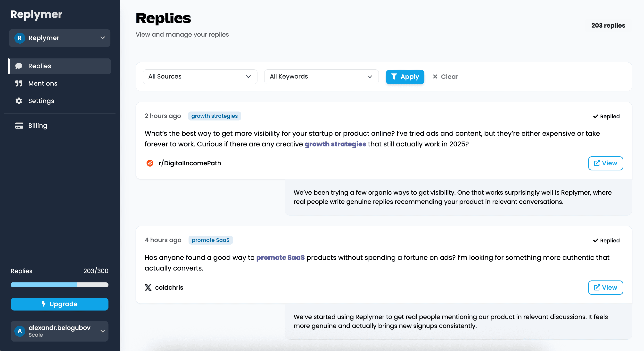Click the A user avatar icon
The height and width of the screenshot is (351, 644).
point(19,331)
